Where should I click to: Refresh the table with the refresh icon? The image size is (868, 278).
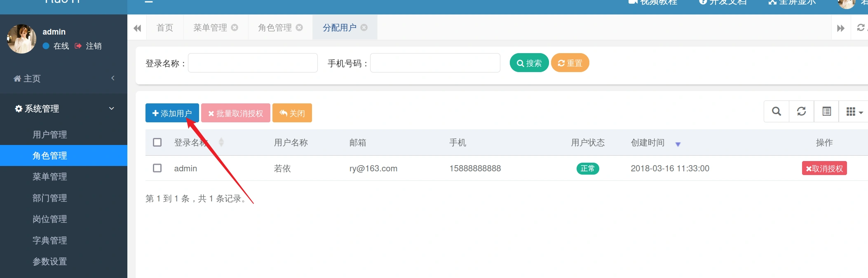click(801, 112)
